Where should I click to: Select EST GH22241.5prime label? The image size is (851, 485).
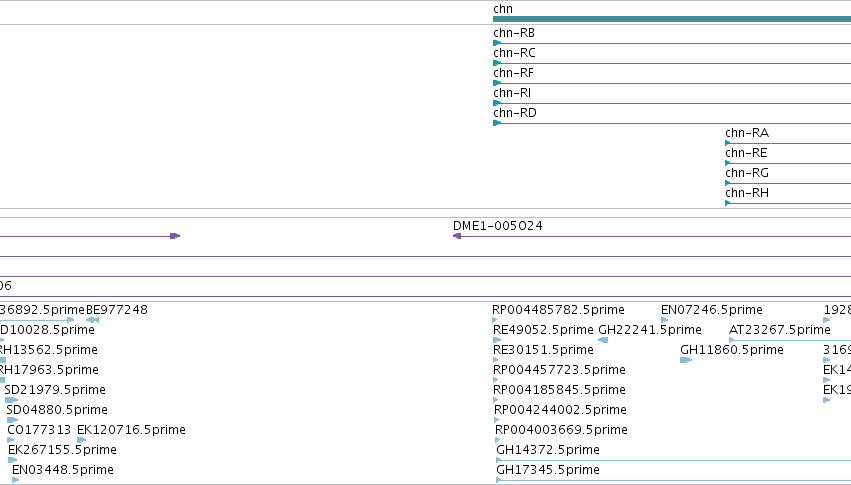click(x=650, y=330)
